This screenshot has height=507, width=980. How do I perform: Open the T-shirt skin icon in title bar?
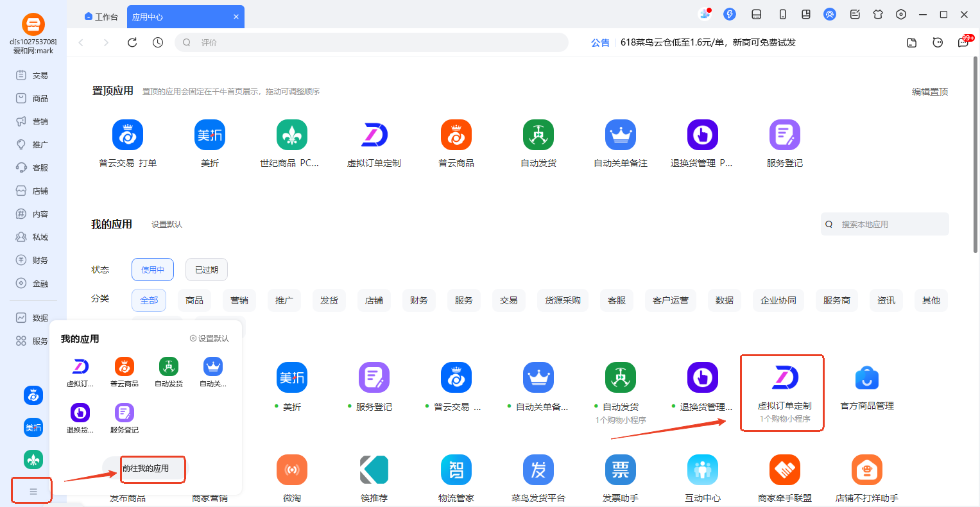click(x=878, y=14)
